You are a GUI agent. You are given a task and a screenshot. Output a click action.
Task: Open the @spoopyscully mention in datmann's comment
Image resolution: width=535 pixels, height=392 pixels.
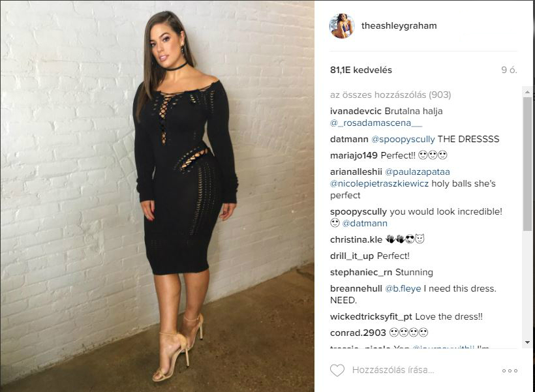click(x=403, y=139)
